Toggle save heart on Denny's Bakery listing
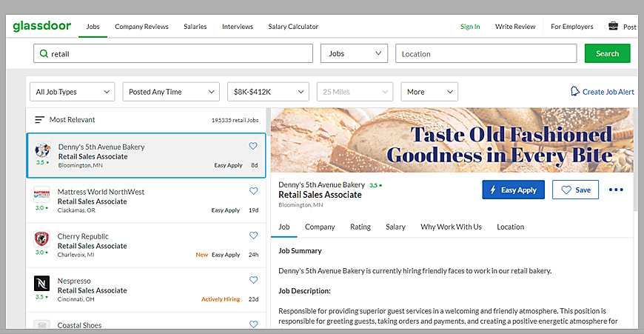Screen dimensions: 644x334 coord(253,147)
